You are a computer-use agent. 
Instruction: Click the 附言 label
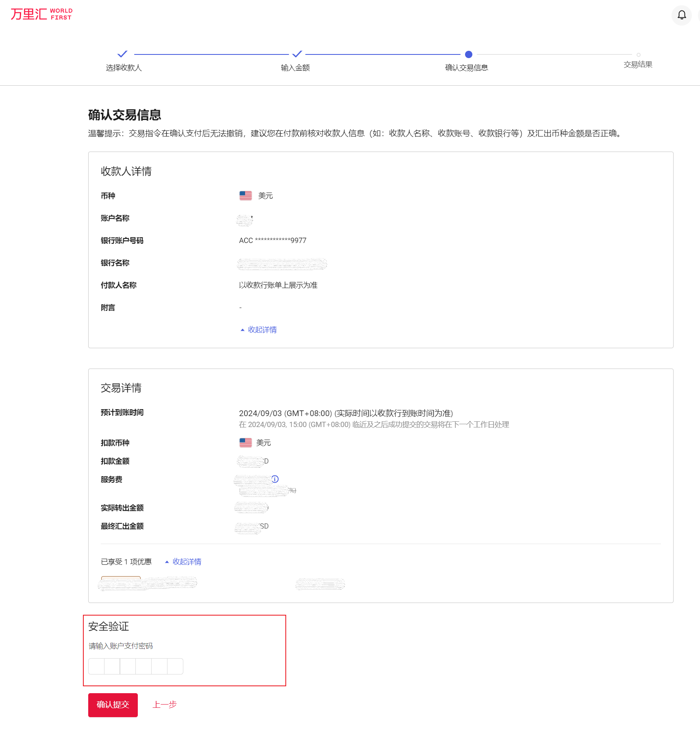click(x=108, y=308)
